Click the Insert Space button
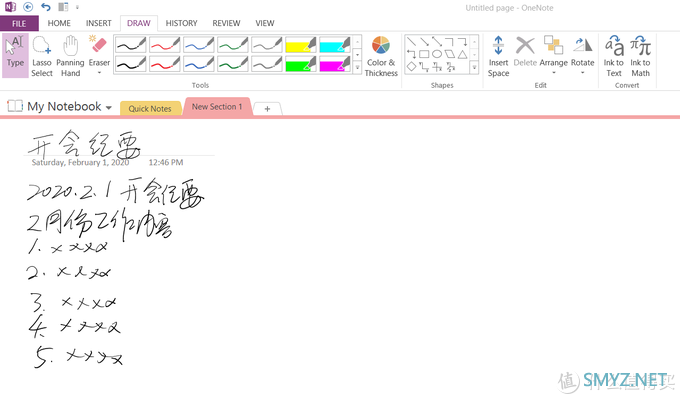Screen dimensions: 680x399 tap(498, 56)
